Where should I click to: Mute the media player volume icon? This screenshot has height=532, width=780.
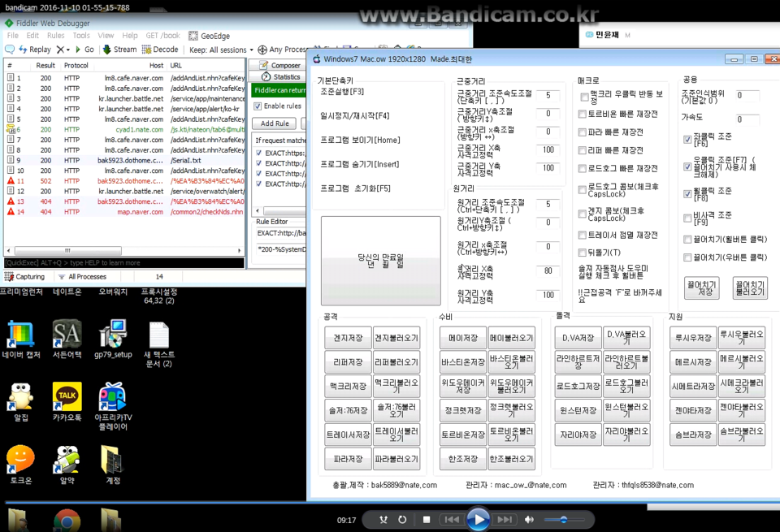click(x=529, y=520)
